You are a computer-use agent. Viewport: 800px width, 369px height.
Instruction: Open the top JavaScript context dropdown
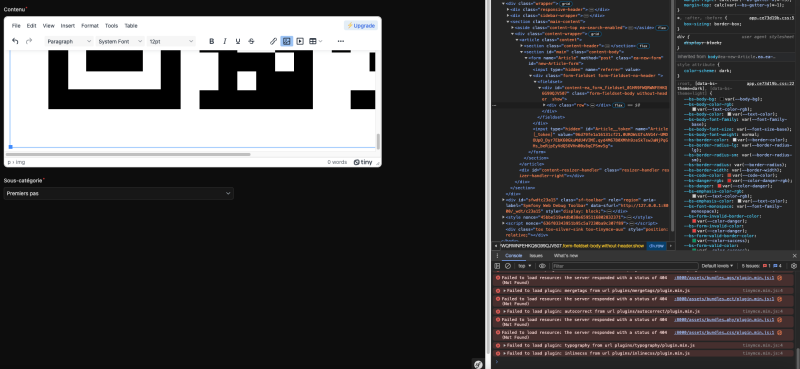524,266
